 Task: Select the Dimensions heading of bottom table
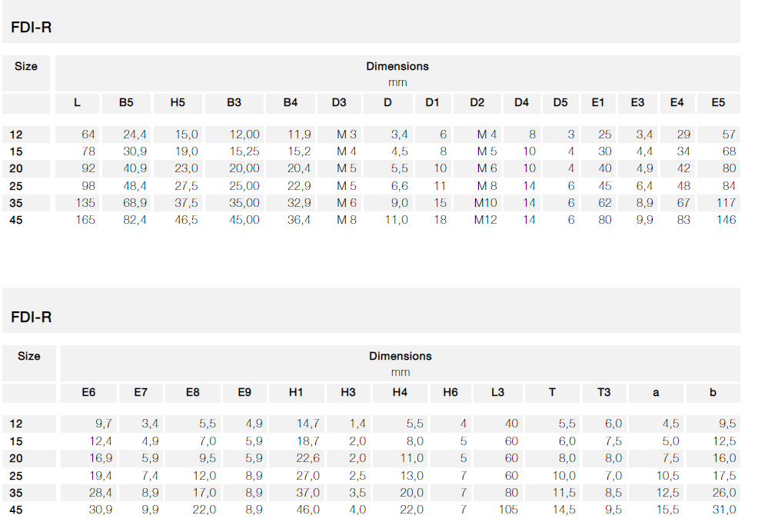pos(401,356)
